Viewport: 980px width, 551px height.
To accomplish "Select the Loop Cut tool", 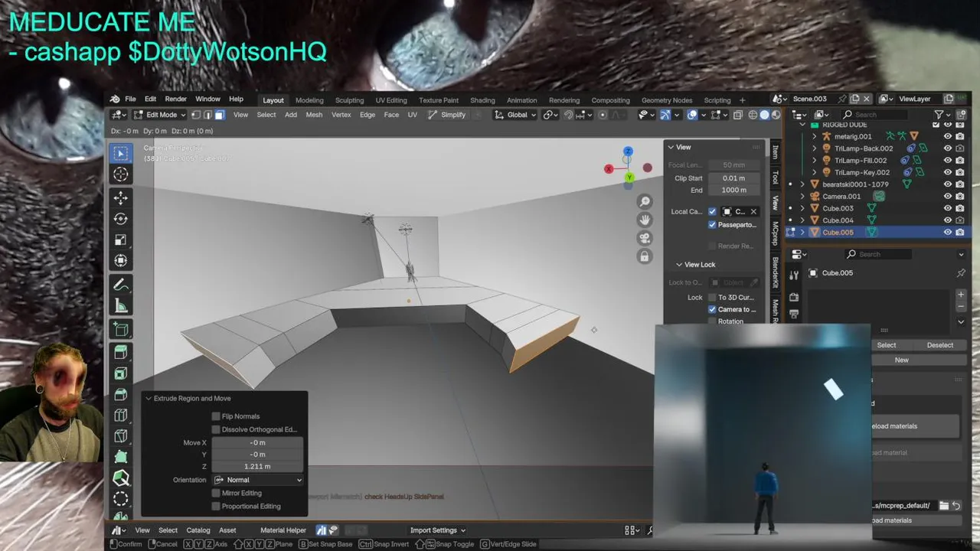I will (121, 416).
